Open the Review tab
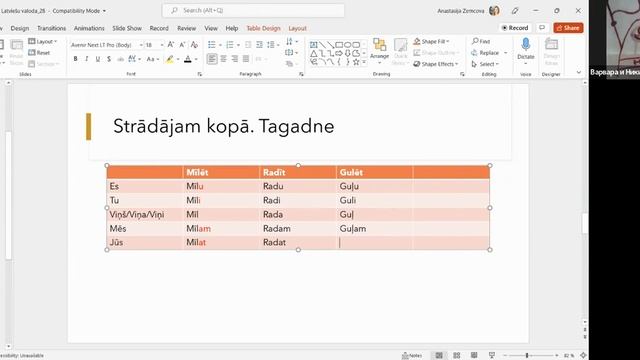Image resolution: width=640 pixels, height=360 pixels. tap(187, 28)
